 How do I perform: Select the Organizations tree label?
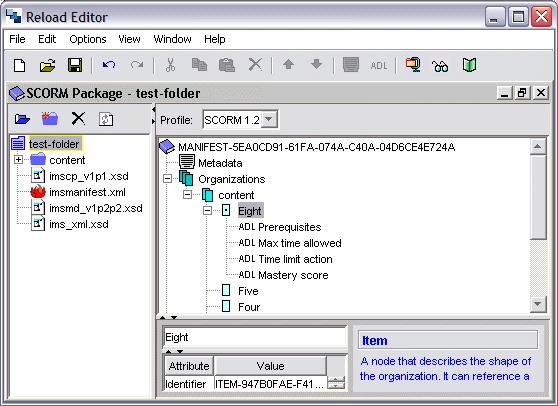[232, 179]
